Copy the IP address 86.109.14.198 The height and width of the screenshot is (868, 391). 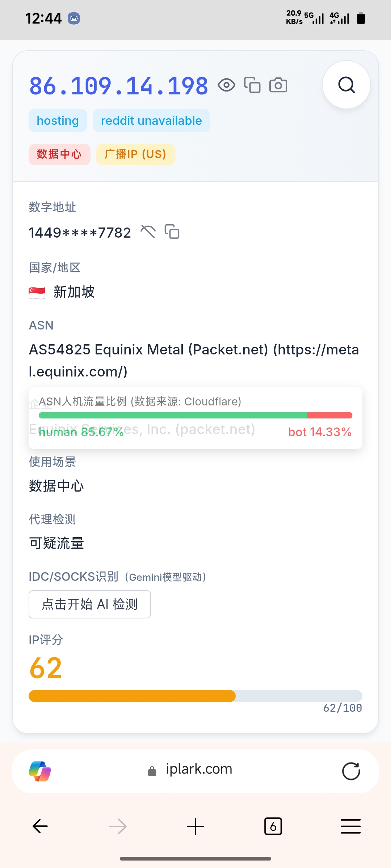[x=252, y=85]
